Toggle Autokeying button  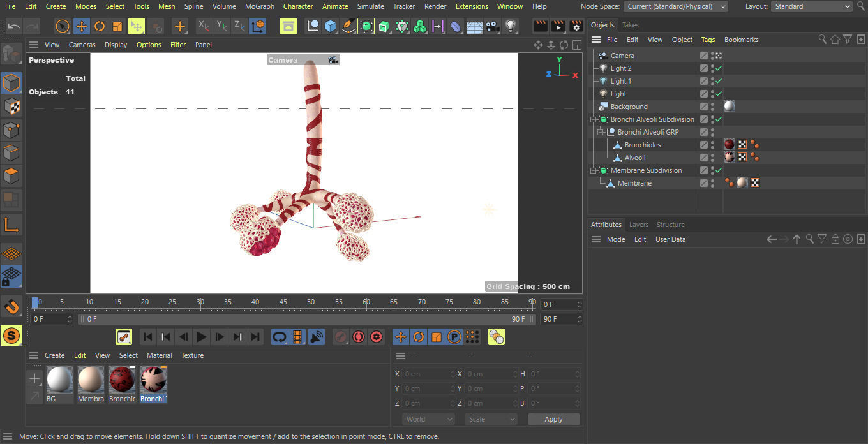tap(359, 337)
